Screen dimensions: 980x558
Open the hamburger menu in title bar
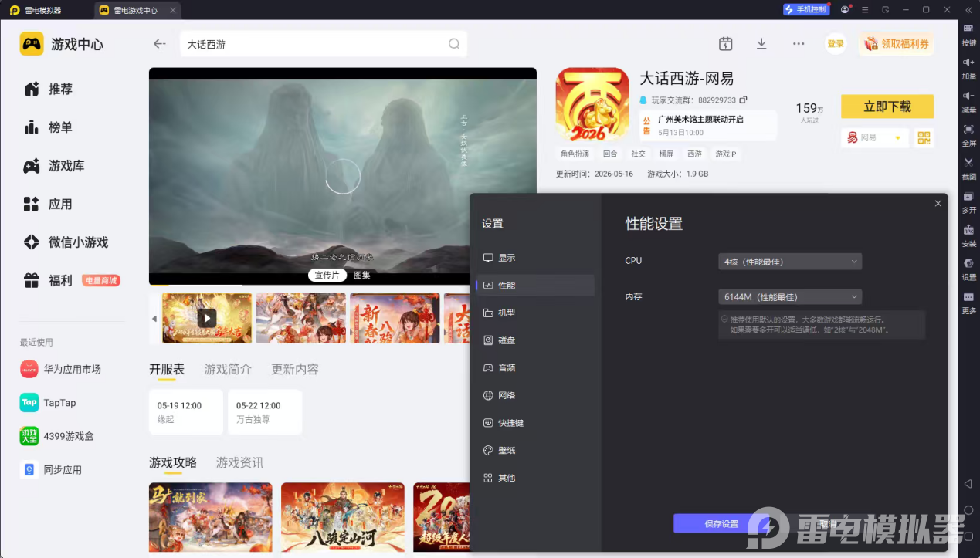(865, 10)
